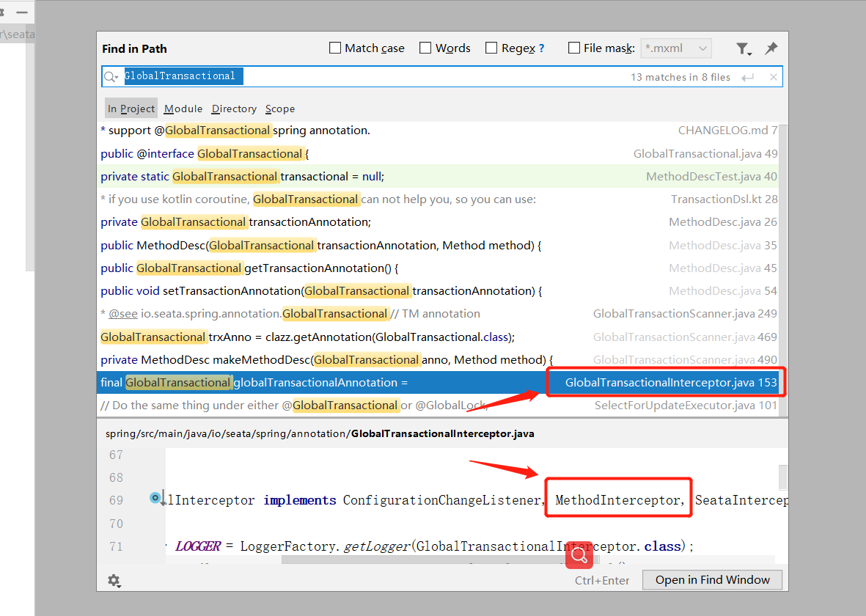This screenshot has width=866, height=616.
Task: Click ConfigurationChangeListener in code preview
Action: click(x=441, y=500)
